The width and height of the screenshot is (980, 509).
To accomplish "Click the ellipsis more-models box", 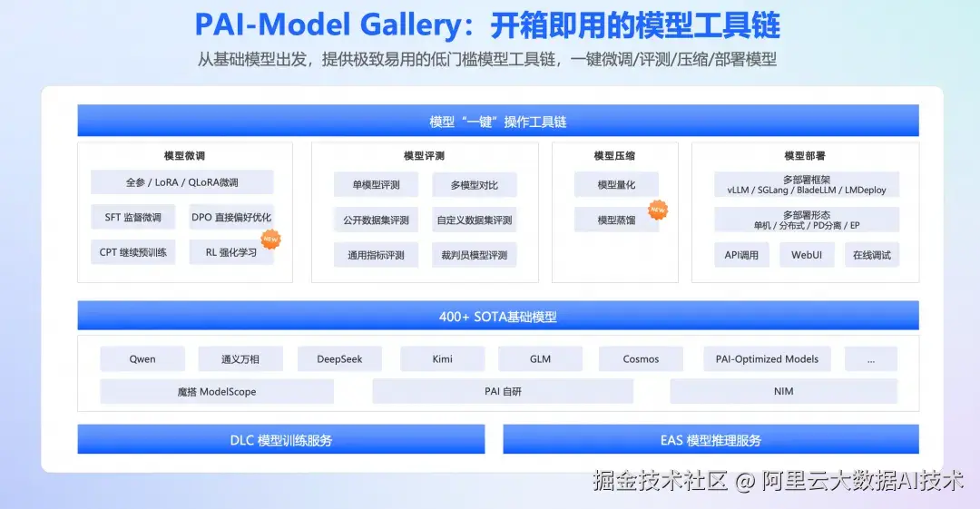I will pyautogui.click(x=870, y=359).
